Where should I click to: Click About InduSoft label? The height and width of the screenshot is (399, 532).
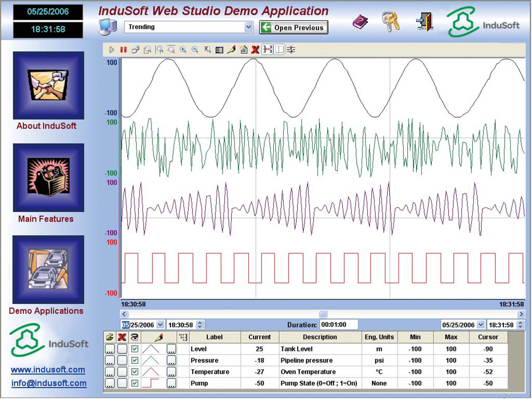tap(46, 126)
